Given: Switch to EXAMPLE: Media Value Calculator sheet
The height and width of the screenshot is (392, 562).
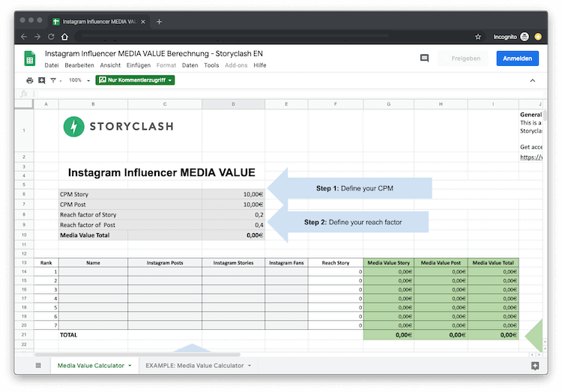Looking at the screenshot, I should click(195, 366).
